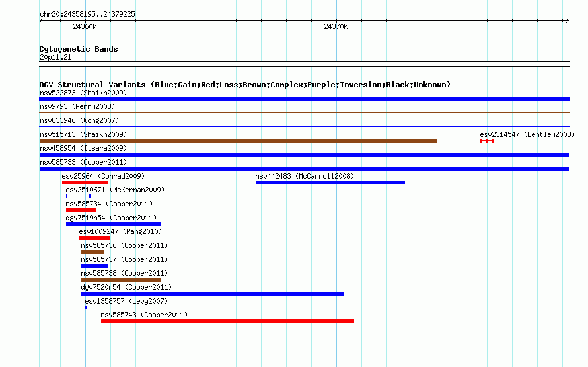The image size is (588, 367).
Task: Click the nsv833946 (Wong2007) label
Action: [x=79, y=120]
